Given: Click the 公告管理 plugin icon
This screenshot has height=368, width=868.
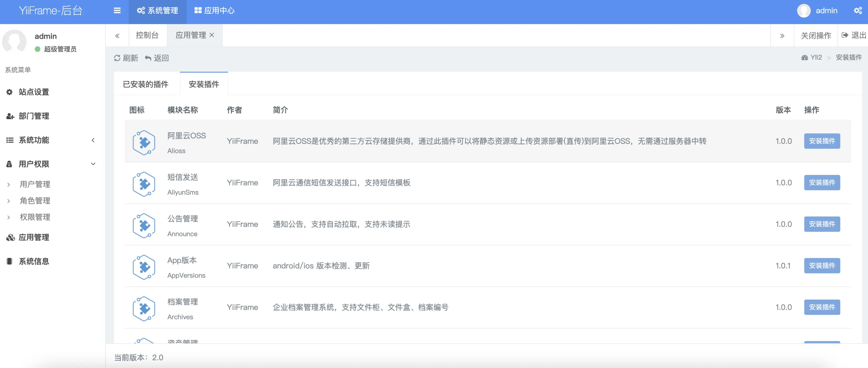Looking at the screenshot, I should (144, 226).
